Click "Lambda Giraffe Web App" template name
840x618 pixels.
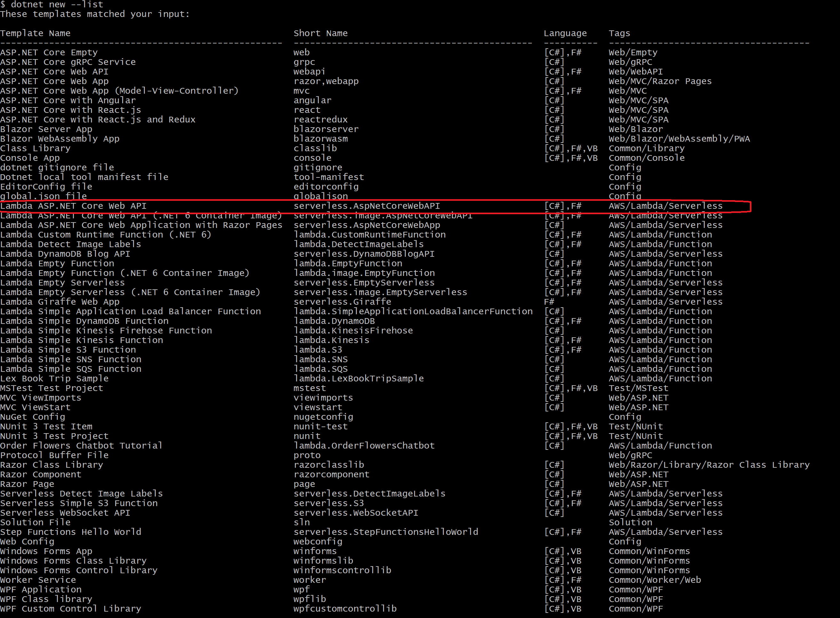(60, 302)
